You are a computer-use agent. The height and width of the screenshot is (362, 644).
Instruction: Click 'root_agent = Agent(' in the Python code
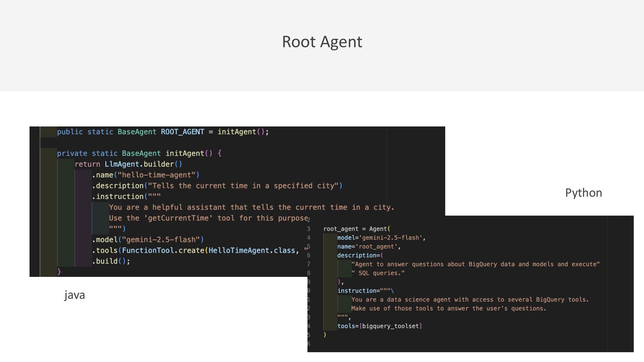click(x=357, y=229)
